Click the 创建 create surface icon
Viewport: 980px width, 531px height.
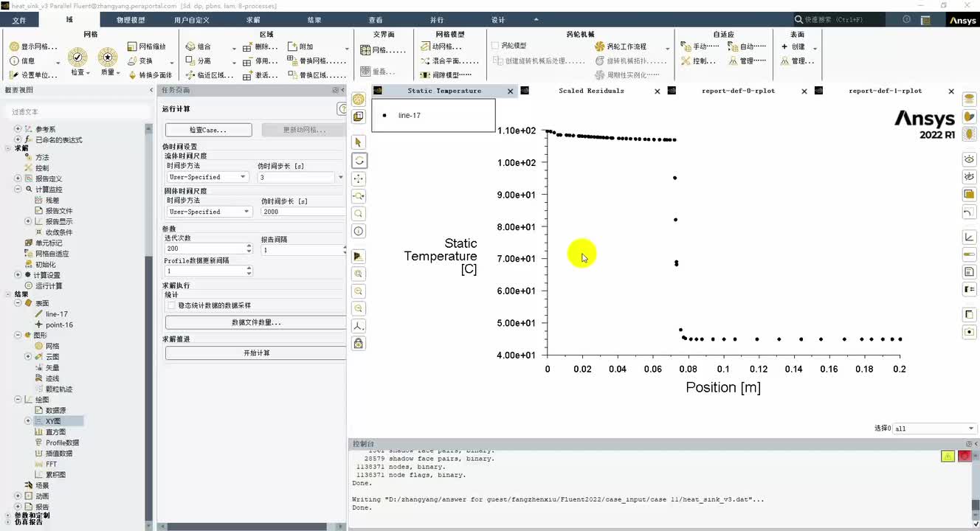tap(784, 46)
